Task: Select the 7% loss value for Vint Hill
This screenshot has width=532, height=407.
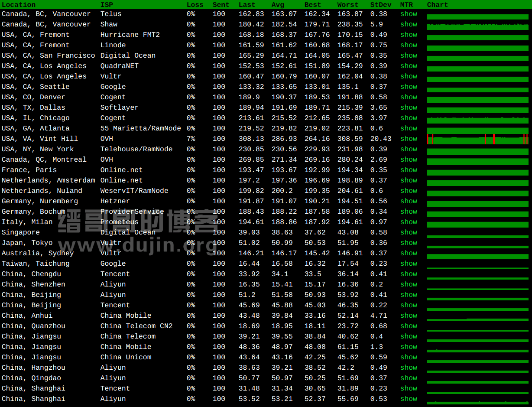Action: click(x=191, y=139)
